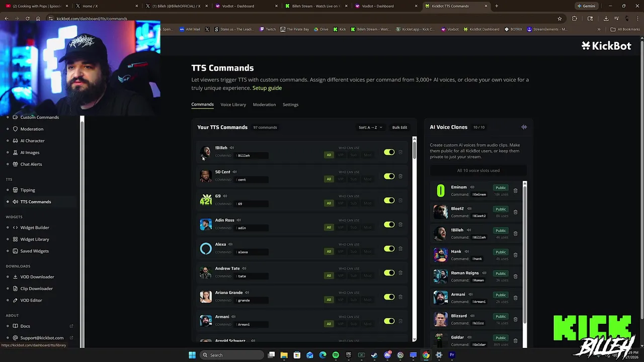Delete the 50 Cent TTS command

click(x=400, y=176)
